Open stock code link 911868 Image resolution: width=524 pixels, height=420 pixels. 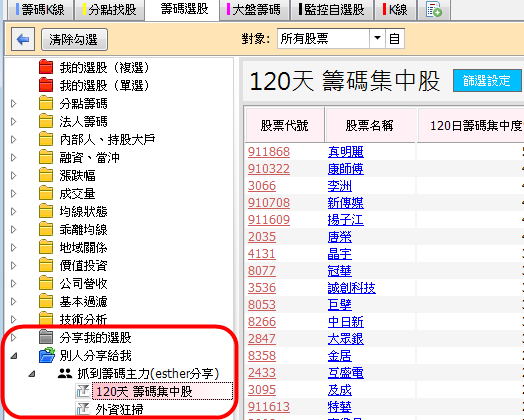coord(269,152)
